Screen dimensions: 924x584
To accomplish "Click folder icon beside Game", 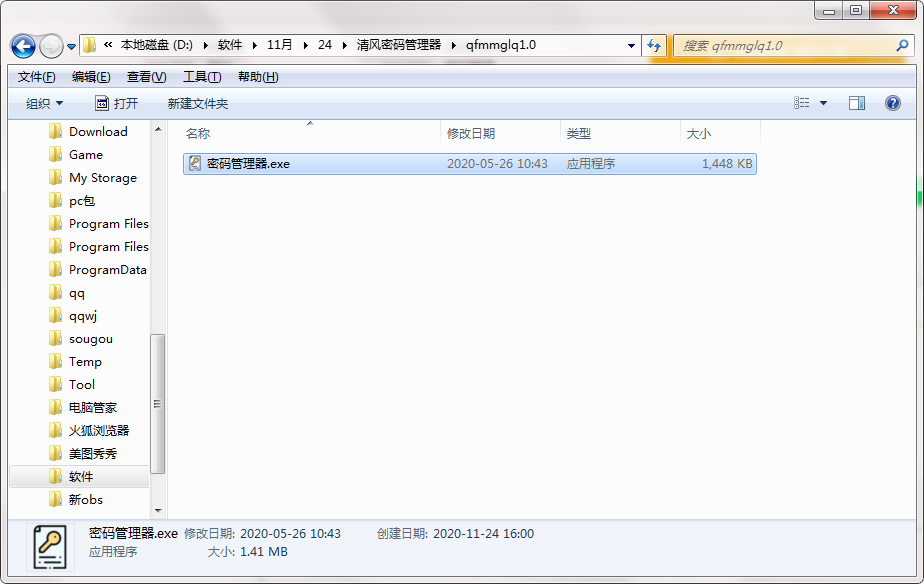I will (x=55, y=154).
